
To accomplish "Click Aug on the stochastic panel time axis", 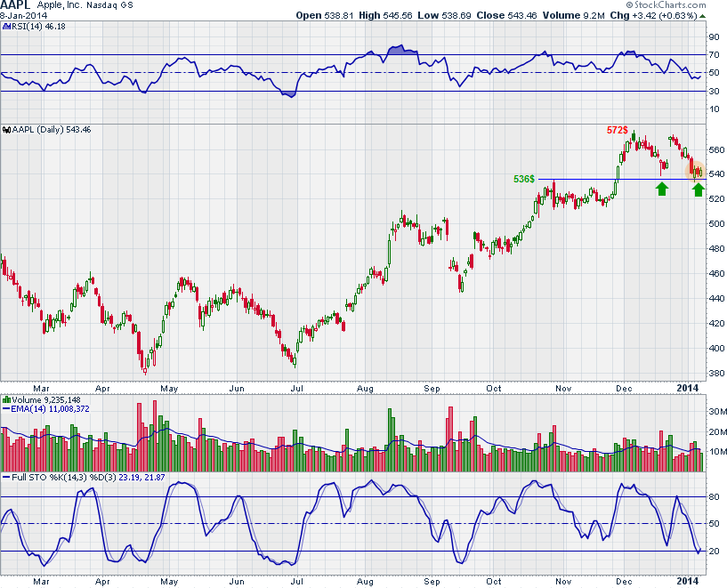I will point(365,582).
